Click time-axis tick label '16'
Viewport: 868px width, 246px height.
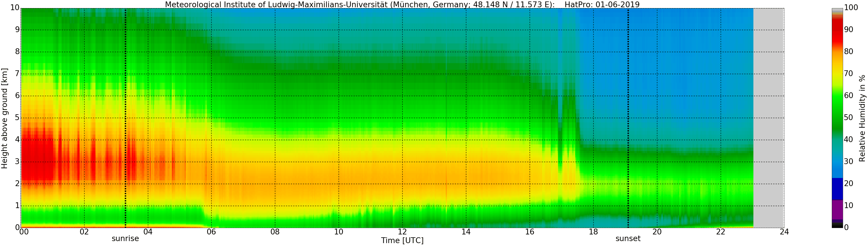[x=530, y=232]
